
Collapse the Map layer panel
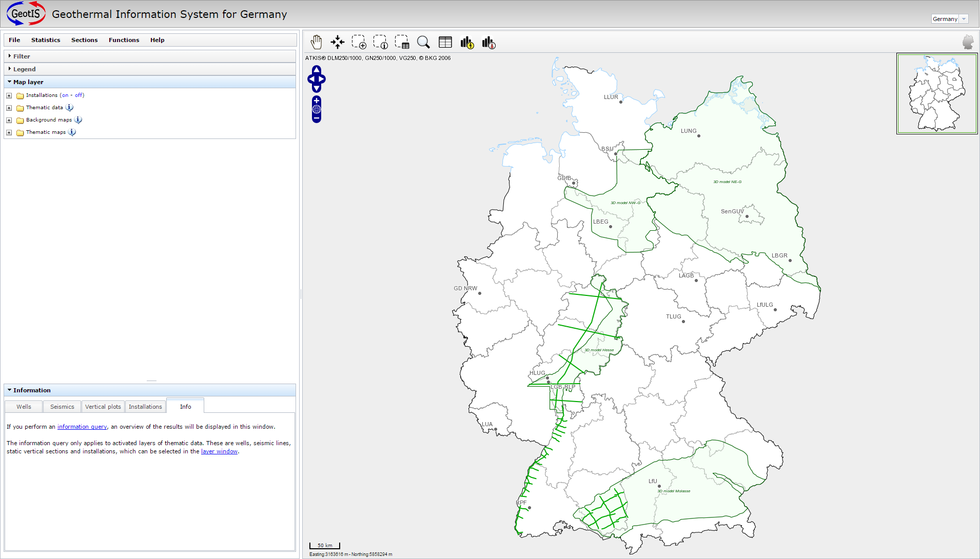(x=150, y=82)
